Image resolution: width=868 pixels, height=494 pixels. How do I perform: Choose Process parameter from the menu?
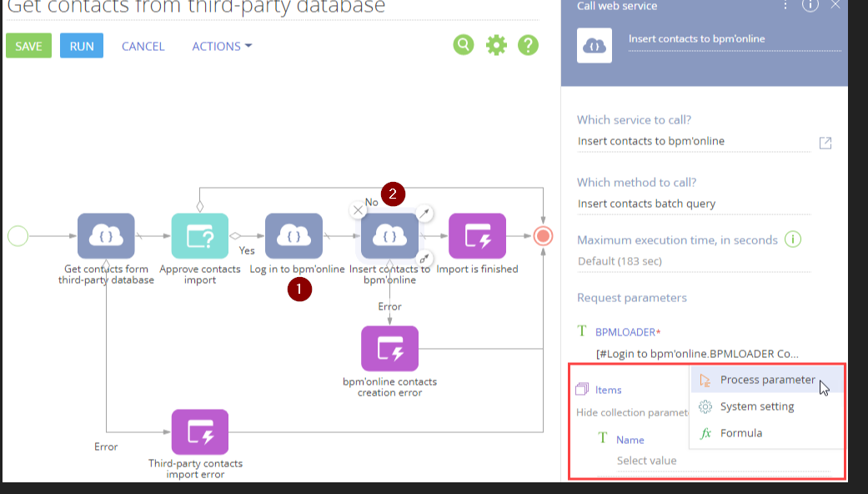pyautogui.click(x=767, y=380)
